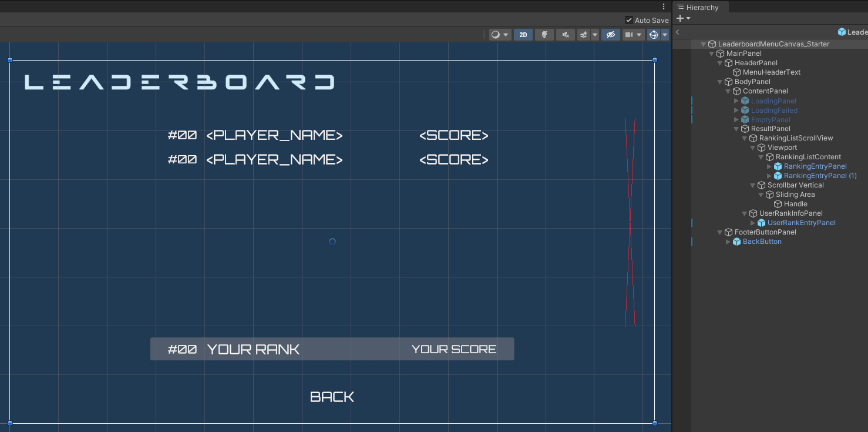Viewport: 868px width, 432px height.
Task: Toggle Scene audio mute button
Action: coord(566,35)
